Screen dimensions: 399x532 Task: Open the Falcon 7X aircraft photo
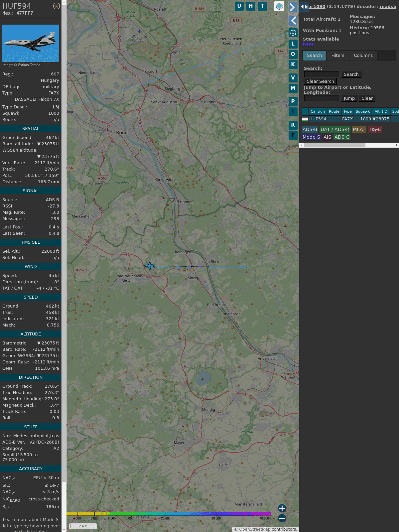tap(31, 43)
